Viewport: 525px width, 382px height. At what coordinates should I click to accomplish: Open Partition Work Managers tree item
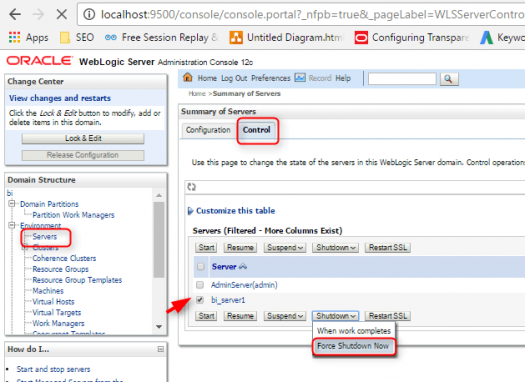(73, 215)
